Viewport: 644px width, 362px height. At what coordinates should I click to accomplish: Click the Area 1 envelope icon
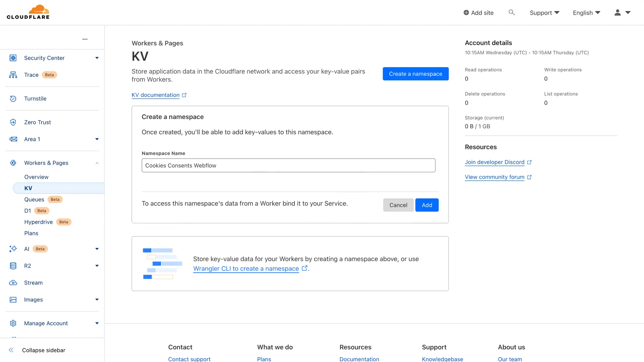point(13,139)
